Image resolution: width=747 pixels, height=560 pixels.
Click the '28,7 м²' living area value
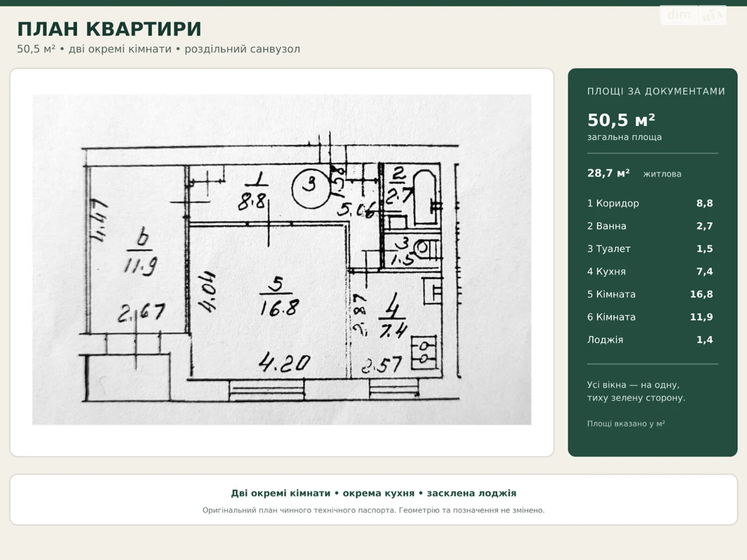(608, 173)
